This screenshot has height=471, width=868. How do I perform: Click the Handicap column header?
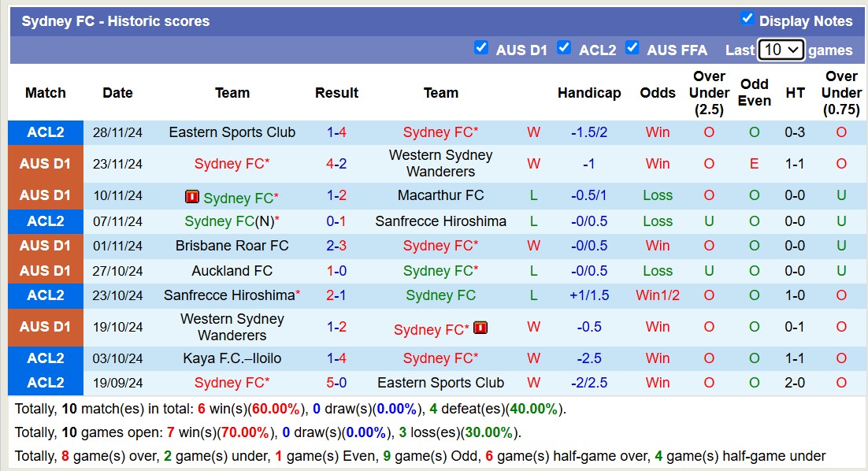click(x=589, y=92)
